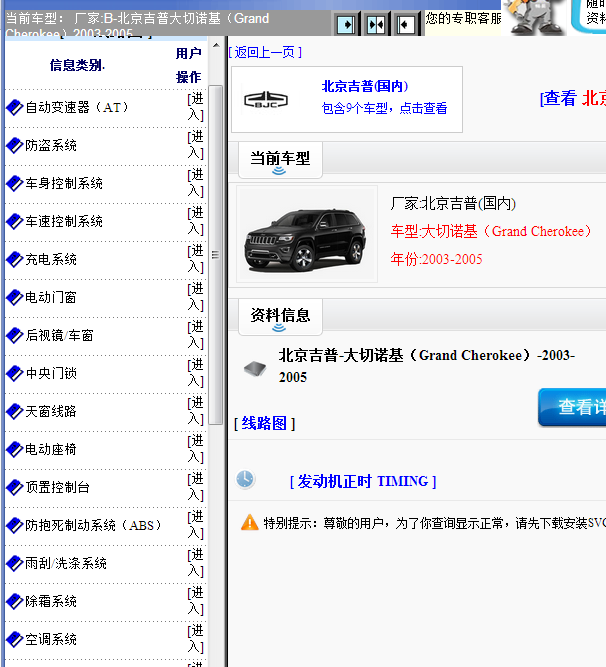The height and width of the screenshot is (667, 606).
Task: Open the 发动机正时 TIMING link
Action: point(363,482)
